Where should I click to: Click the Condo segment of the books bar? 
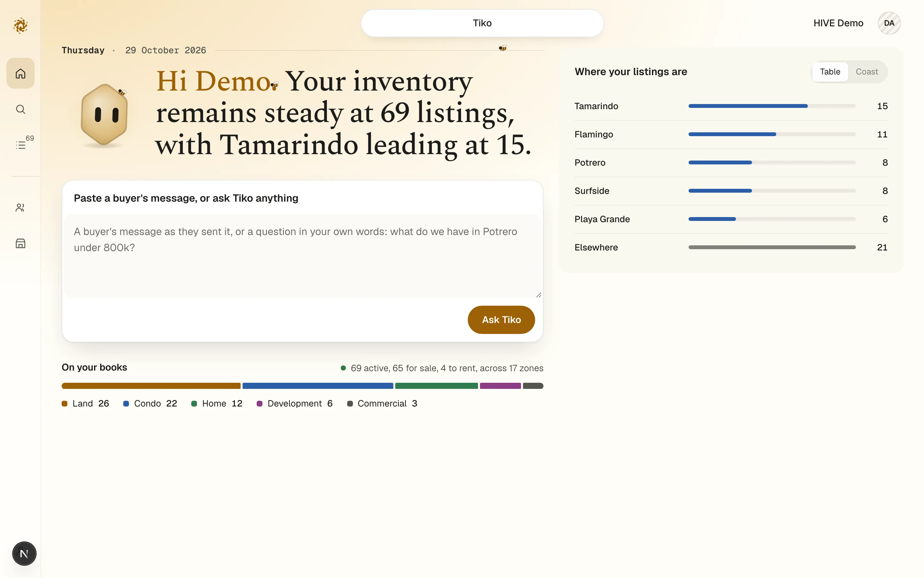pos(318,386)
